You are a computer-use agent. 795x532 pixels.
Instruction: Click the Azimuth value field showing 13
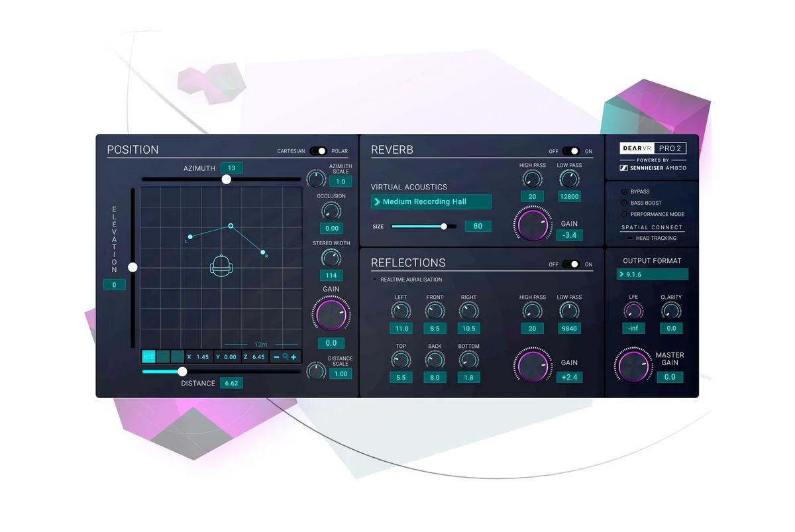232,168
